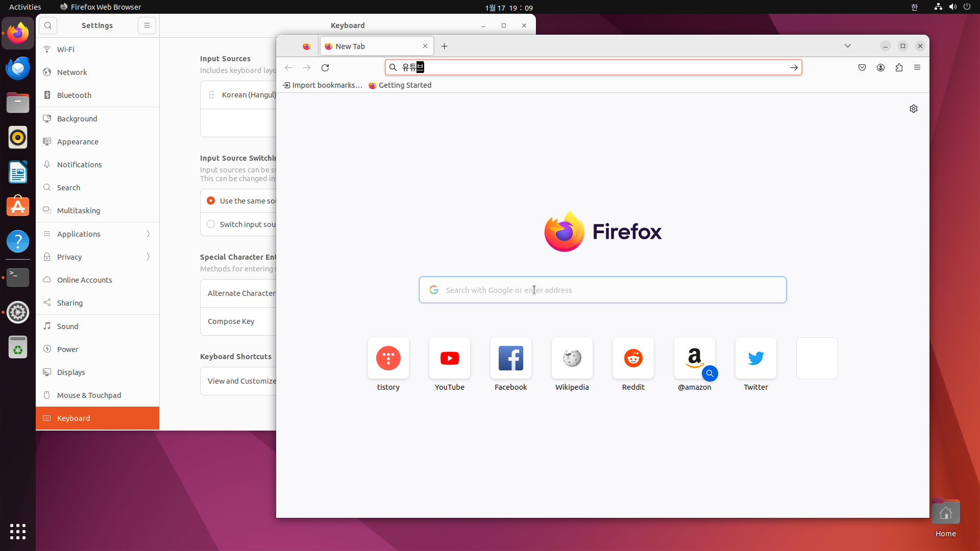Select Bluetooth in Settings sidebar

(x=97, y=95)
